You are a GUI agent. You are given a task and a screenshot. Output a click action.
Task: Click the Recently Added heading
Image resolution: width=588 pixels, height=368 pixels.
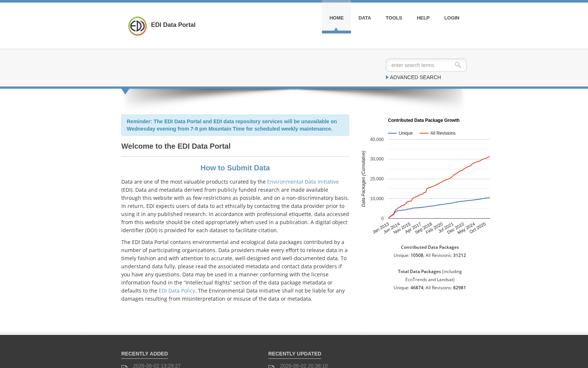click(144, 354)
